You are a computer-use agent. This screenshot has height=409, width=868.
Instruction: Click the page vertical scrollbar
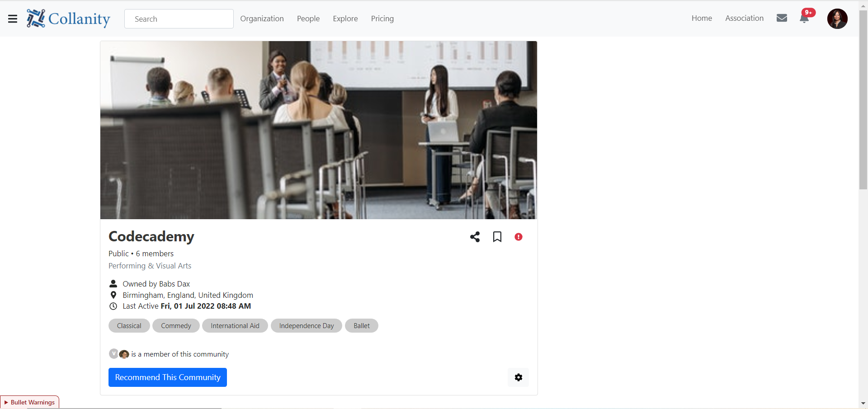(x=863, y=99)
